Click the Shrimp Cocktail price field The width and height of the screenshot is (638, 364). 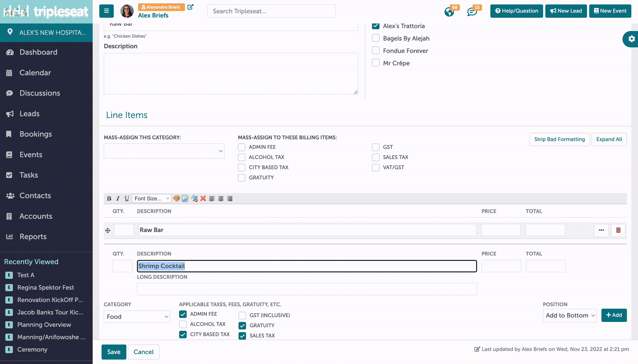tap(501, 266)
